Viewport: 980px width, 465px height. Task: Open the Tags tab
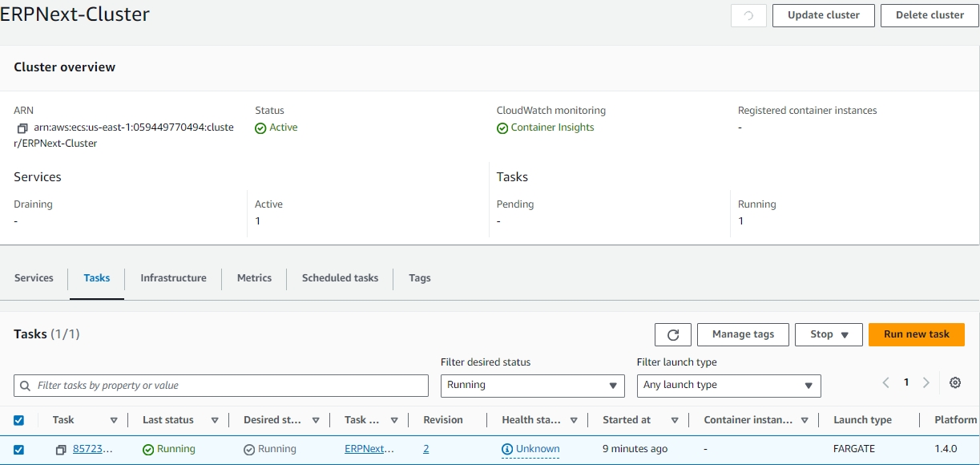[x=420, y=278]
